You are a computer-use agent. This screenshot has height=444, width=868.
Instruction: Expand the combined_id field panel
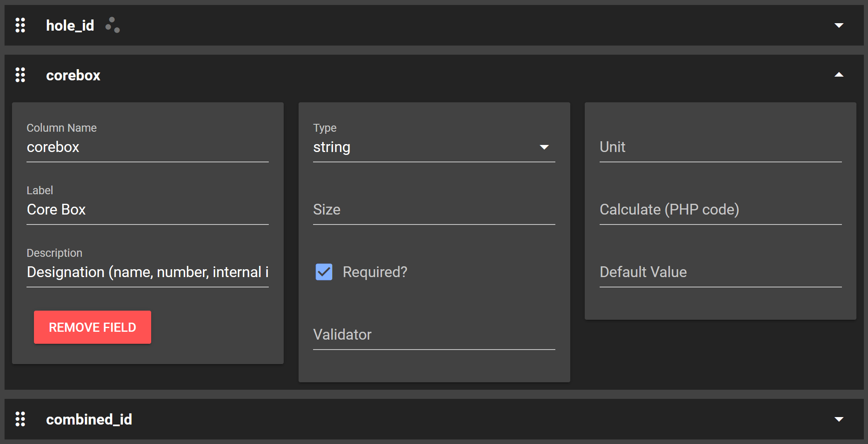pos(839,419)
